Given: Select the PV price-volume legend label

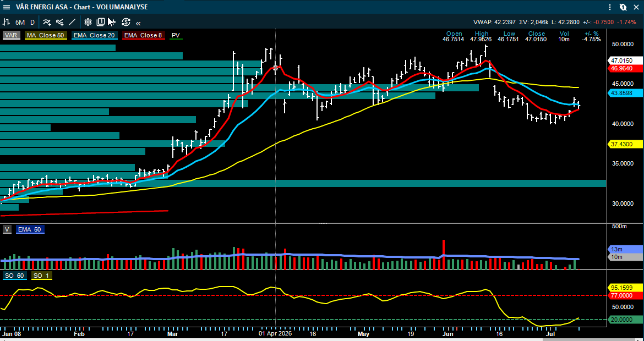Looking at the screenshot, I should 176,35.
